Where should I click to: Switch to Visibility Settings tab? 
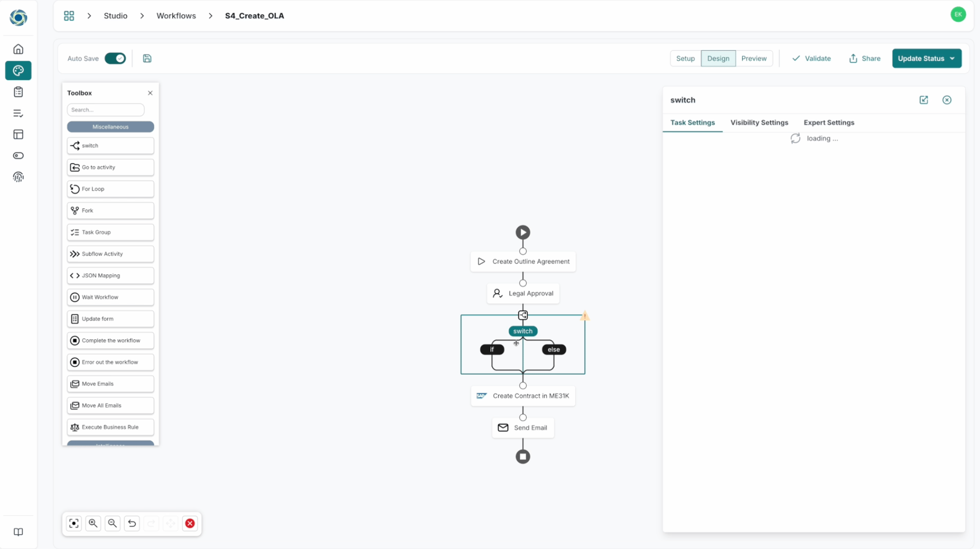(x=759, y=122)
